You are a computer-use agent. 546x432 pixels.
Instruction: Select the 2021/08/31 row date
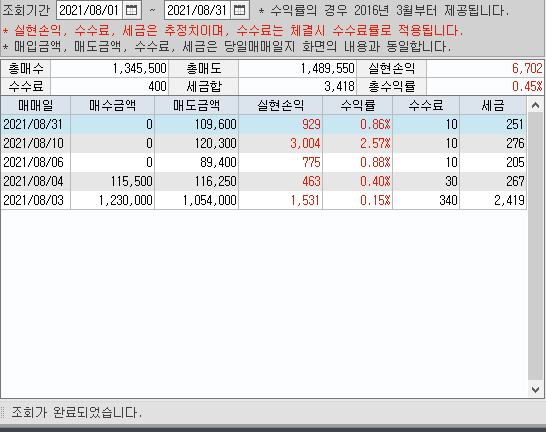point(33,124)
